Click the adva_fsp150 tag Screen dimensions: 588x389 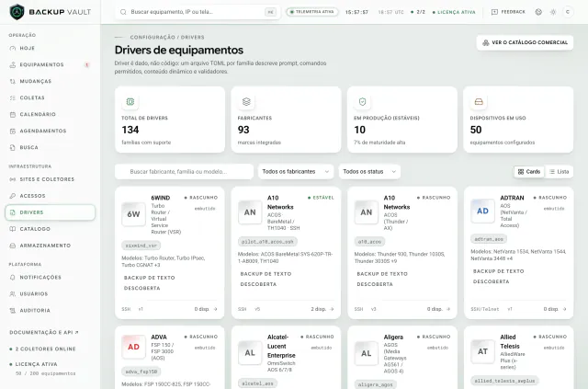tap(141, 372)
